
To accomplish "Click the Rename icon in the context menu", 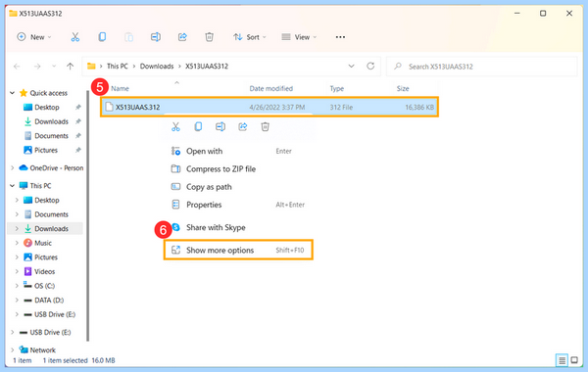I will click(220, 126).
